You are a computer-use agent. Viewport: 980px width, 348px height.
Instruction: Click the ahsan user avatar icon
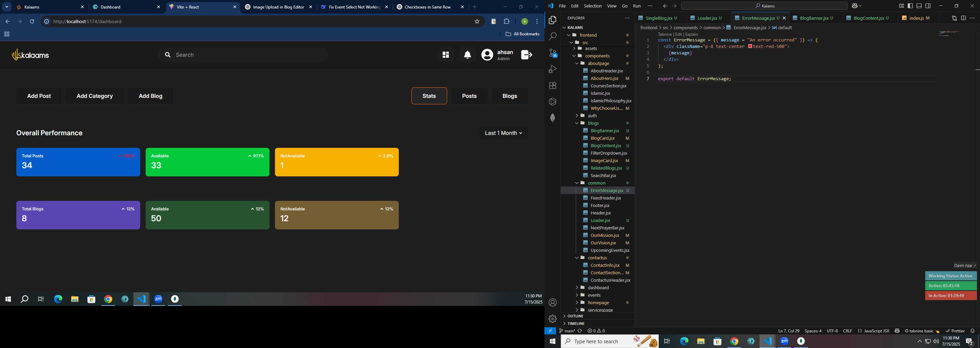point(487,55)
